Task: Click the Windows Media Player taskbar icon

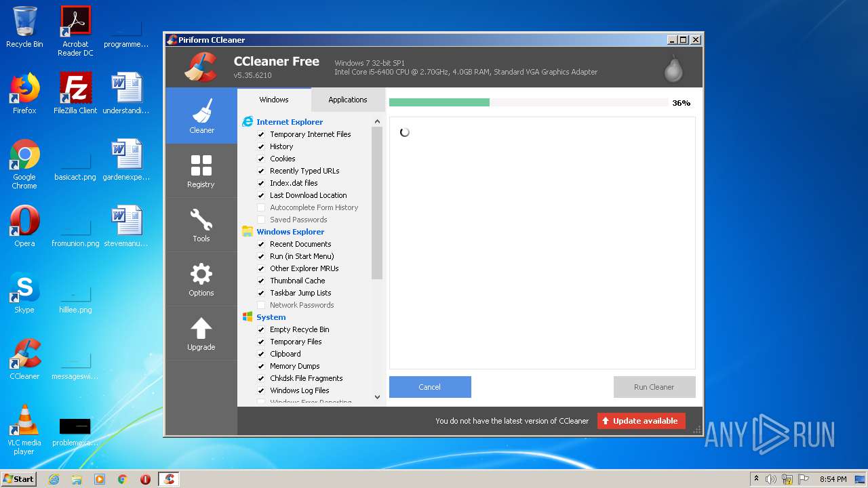Action: [x=100, y=479]
